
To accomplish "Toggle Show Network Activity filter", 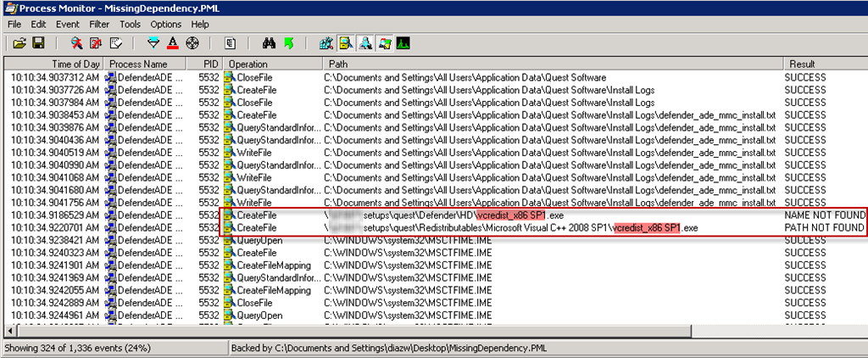I will [365, 42].
